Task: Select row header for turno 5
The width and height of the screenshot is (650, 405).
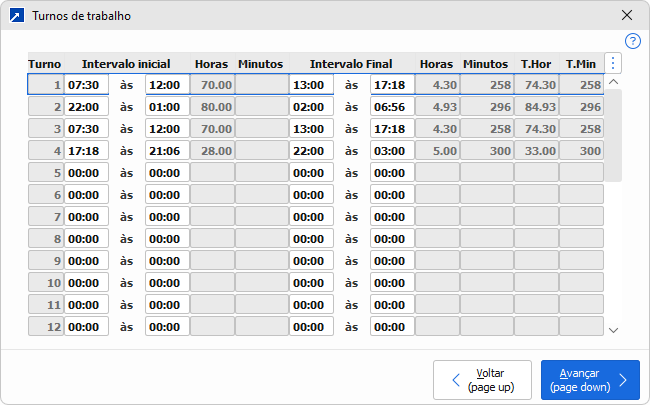Action: (x=45, y=172)
